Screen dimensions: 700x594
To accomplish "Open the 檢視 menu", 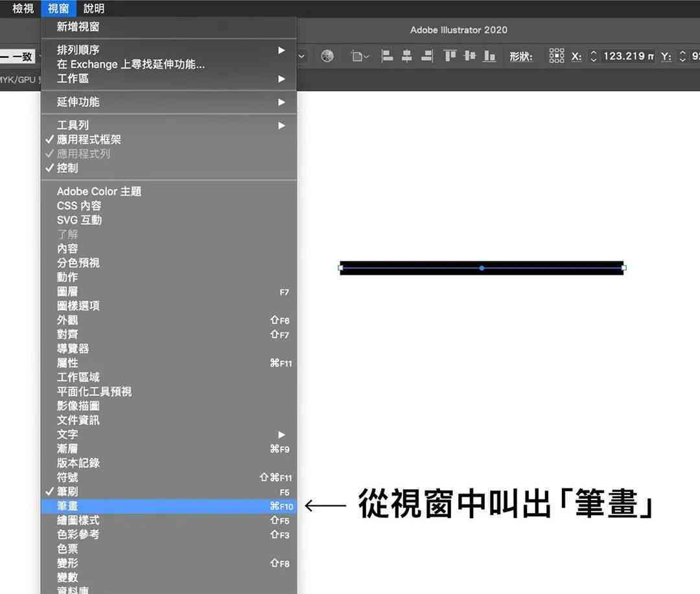I will pyautogui.click(x=23, y=8).
